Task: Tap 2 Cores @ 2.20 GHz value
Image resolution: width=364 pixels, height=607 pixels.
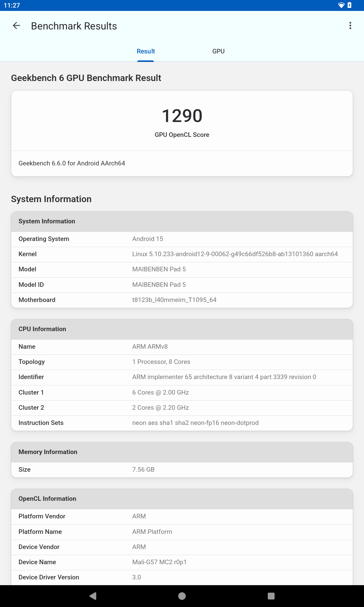Action: (160, 408)
